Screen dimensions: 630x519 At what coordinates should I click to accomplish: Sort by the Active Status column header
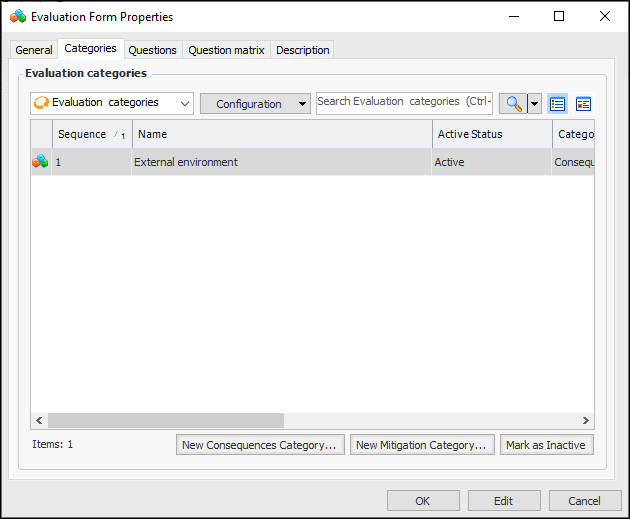pyautogui.click(x=492, y=134)
